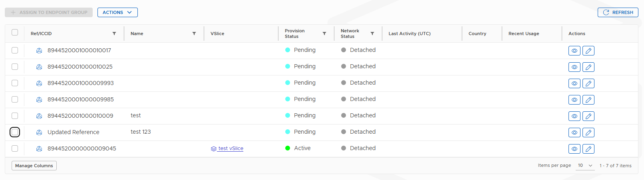Edit endpoint 8944520001000010017
Viewport: 644px width, 180px height.
point(588,51)
